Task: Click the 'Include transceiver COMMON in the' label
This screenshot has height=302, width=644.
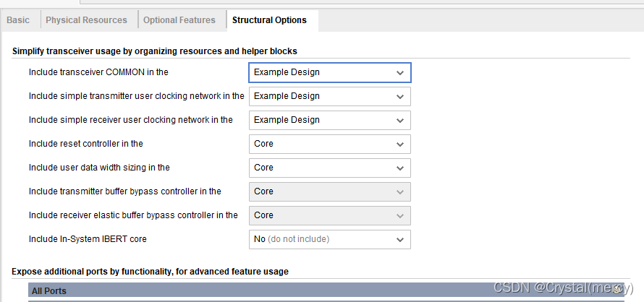Action: pos(98,72)
